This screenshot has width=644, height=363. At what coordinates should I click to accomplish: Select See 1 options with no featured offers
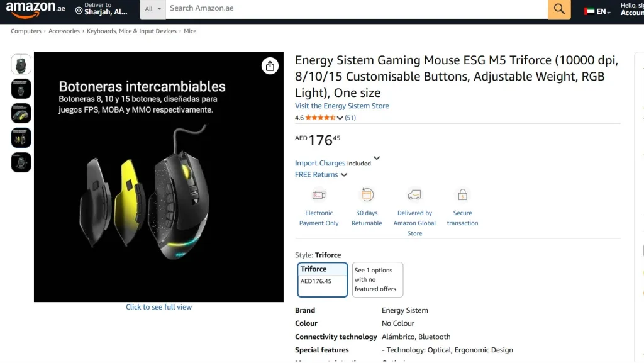(377, 279)
